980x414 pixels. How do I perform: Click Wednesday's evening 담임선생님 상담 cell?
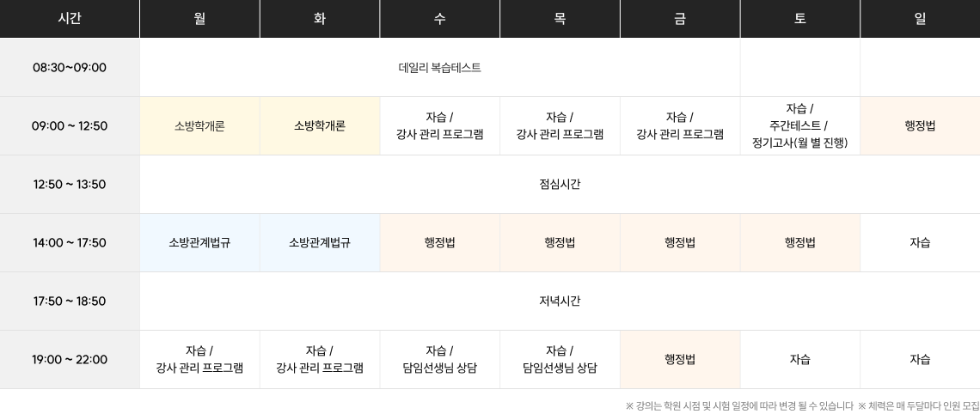pos(439,360)
